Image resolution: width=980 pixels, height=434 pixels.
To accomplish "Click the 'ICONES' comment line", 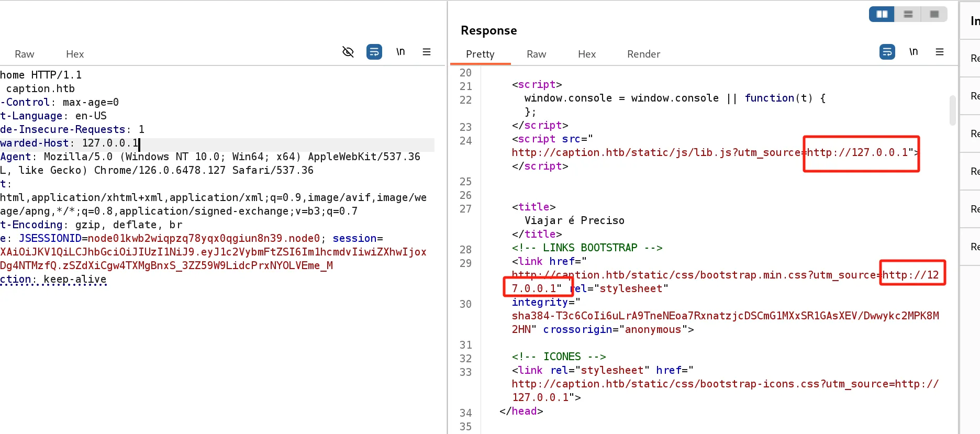I will point(559,357).
